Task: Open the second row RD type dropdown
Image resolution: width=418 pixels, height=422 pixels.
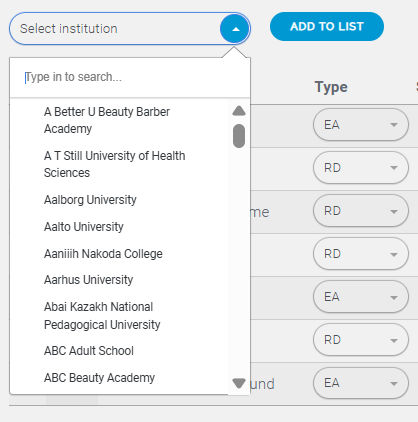Action: pyautogui.click(x=361, y=168)
